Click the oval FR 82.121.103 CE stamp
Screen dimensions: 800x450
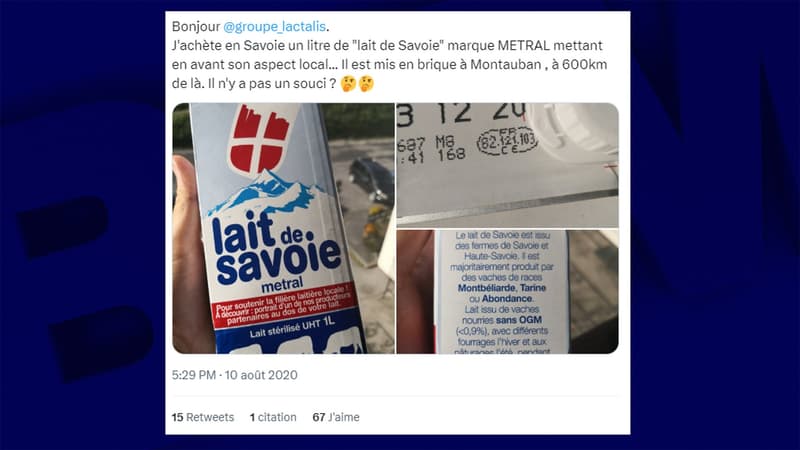pyautogui.click(x=507, y=140)
